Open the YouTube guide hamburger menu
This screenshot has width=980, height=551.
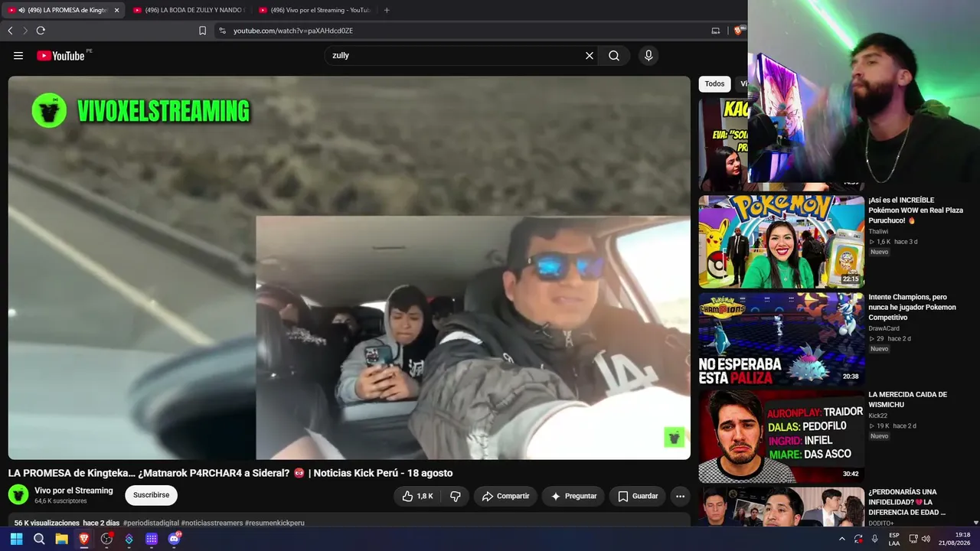[18, 56]
